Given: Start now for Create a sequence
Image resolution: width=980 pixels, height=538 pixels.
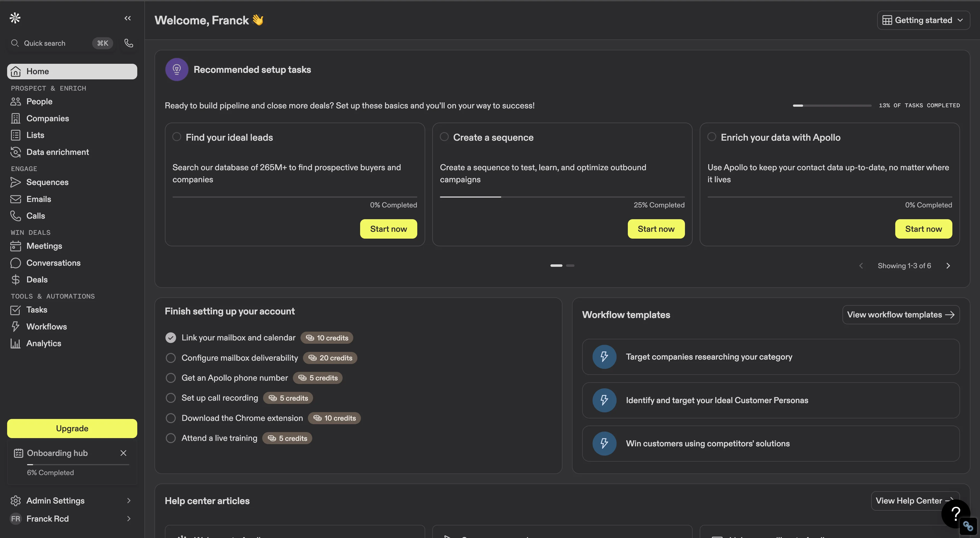Looking at the screenshot, I should click(x=656, y=229).
